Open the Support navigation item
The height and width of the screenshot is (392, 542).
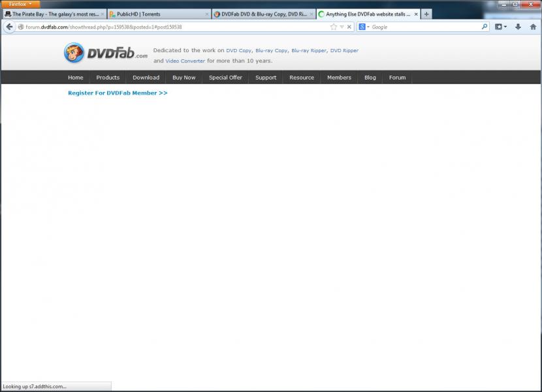point(266,78)
